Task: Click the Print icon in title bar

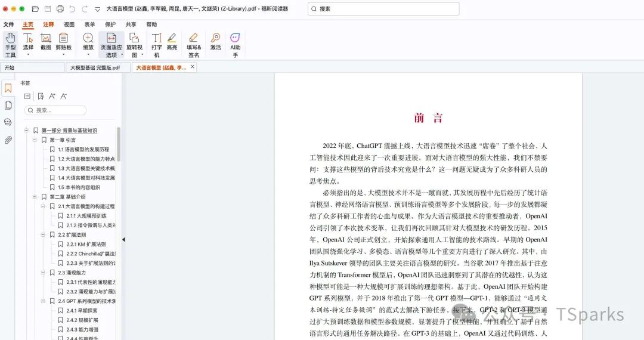Action: coord(60,8)
